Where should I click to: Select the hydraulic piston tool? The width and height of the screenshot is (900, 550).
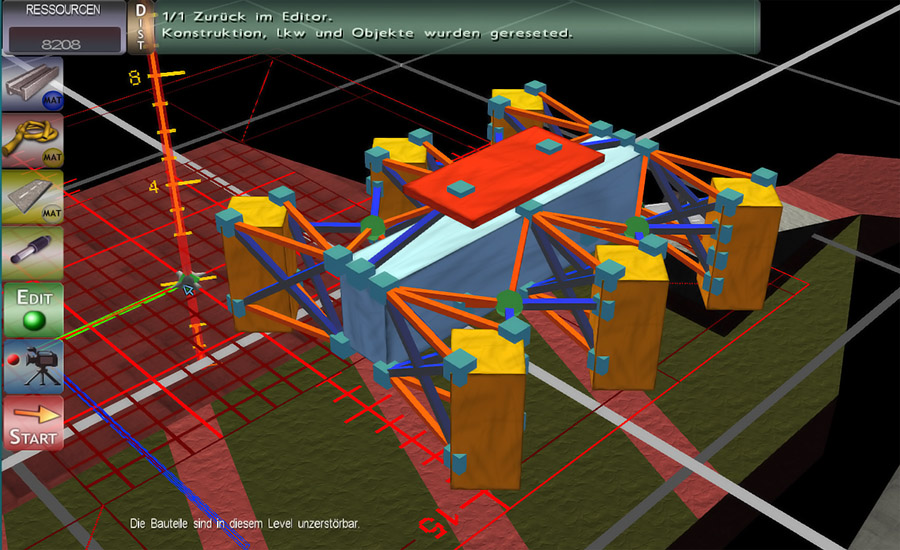[33, 253]
